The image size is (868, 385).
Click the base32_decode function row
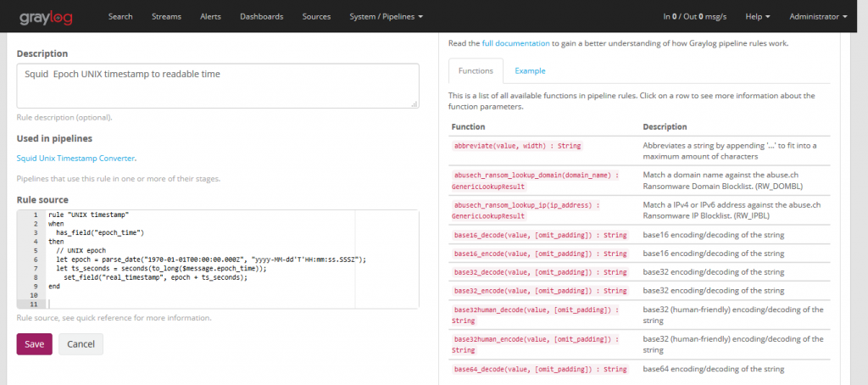pyautogui.click(x=639, y=272)
